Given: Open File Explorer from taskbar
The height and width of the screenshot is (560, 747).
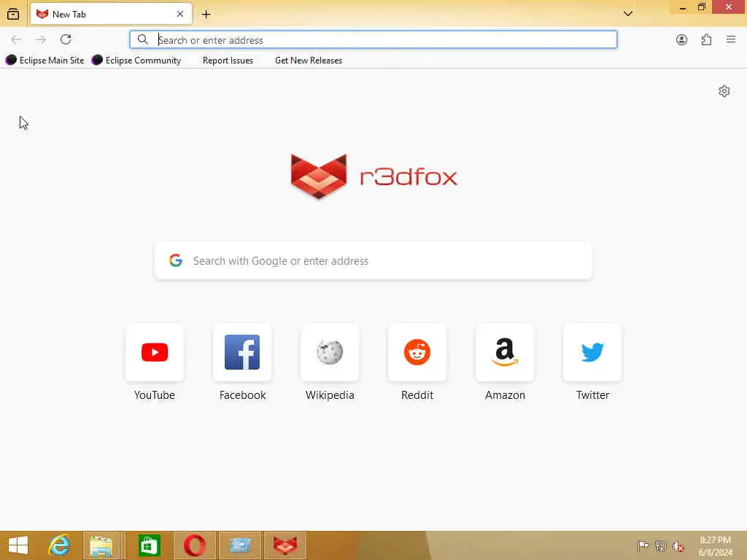Looking at the screenshot, I should tap(102, 545).
